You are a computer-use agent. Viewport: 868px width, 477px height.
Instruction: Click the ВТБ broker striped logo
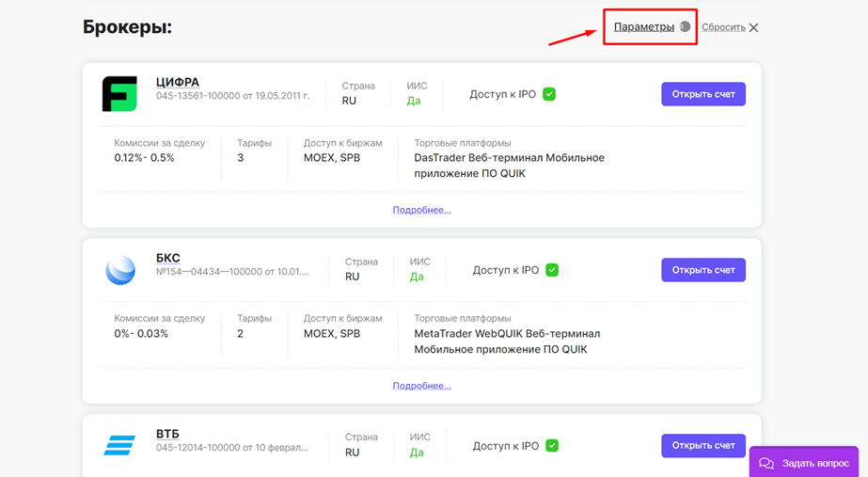point(119,445)
